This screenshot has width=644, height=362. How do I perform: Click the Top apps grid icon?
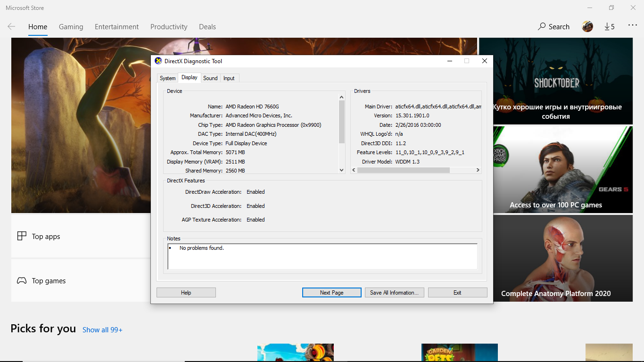click(22, 236)
